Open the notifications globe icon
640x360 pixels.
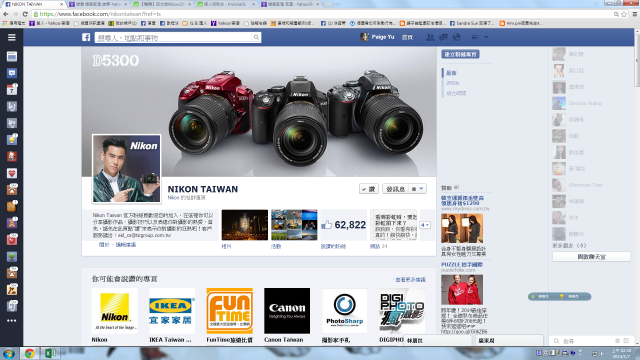click(456, 37)
